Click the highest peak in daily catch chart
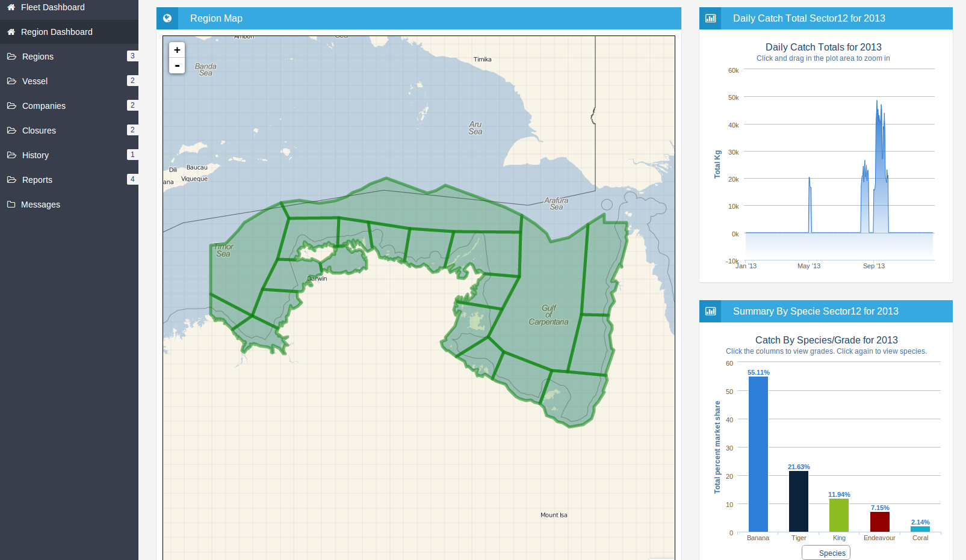 pos(877,101)
